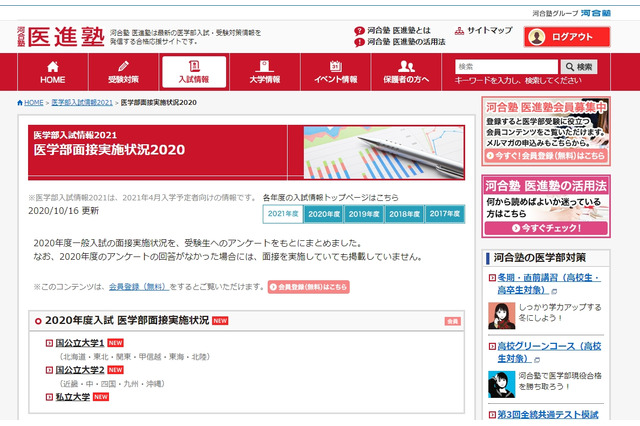640x426 pixels.
Task: Open 高校グリーンコース（高校生対象） link
Action: pos(549,352)
